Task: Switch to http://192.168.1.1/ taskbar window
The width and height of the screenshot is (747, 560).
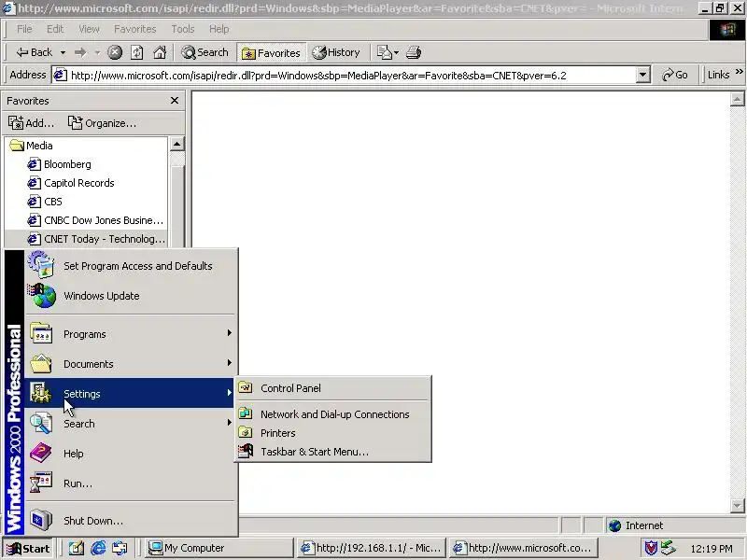Action: click(371, 549)
